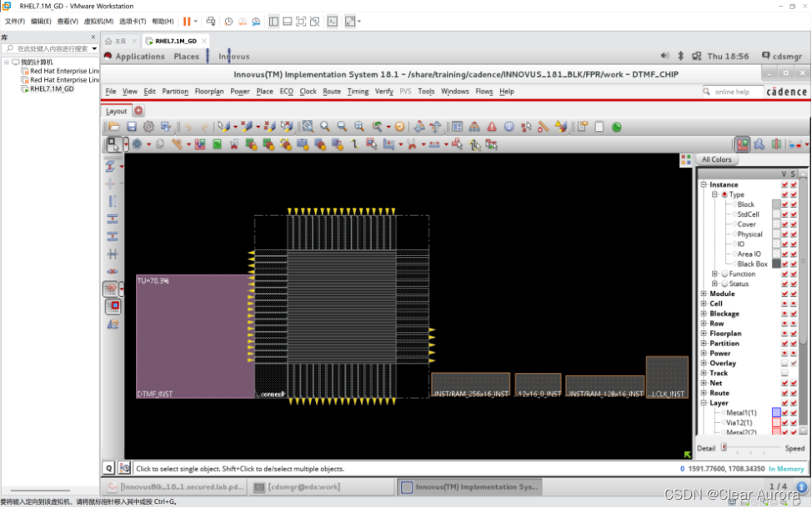Expand the Blockage tree node
The image size is (812, 508).
[x=704, y=313]
